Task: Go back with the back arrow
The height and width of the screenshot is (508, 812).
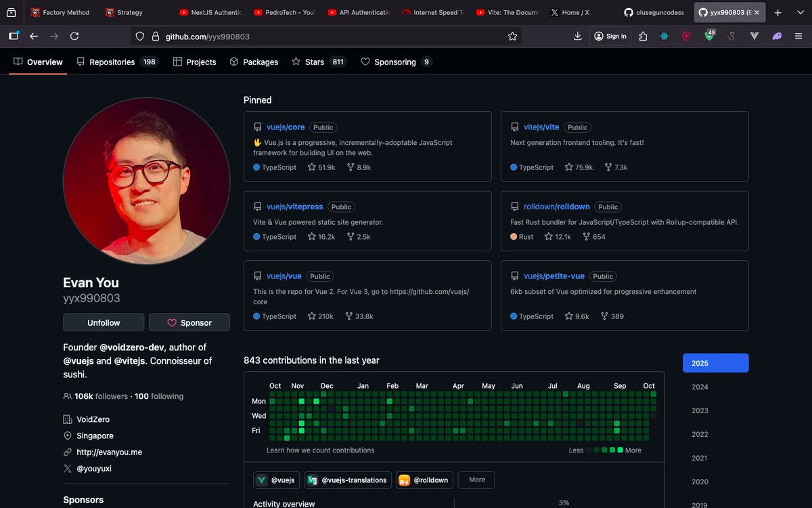Action: [34, 37]
